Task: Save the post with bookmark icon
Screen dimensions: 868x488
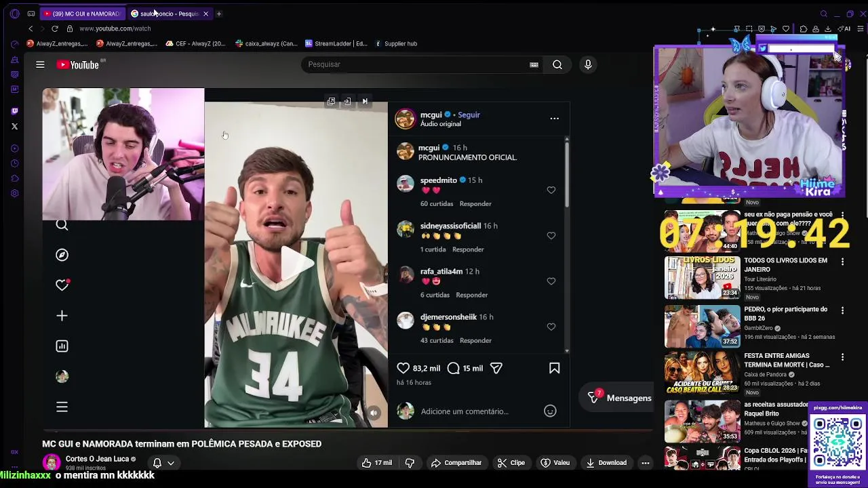Action: pyautogui.click(x=554, y=368)
